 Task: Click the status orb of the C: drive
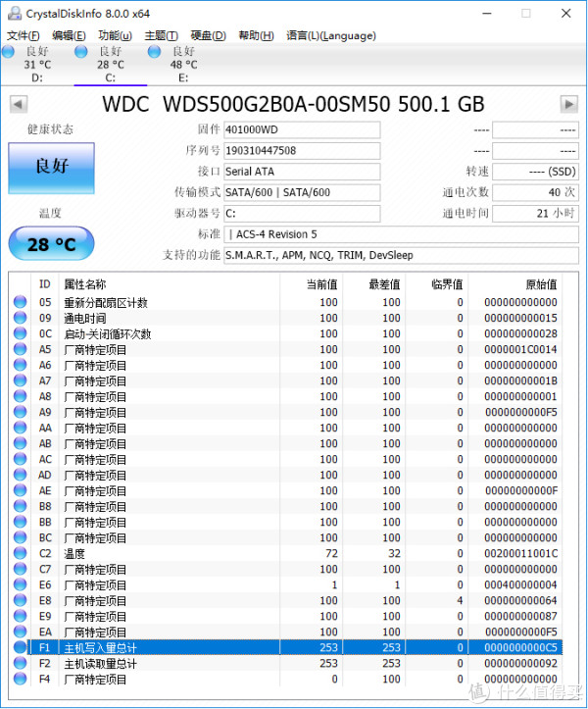click(81, 52)
